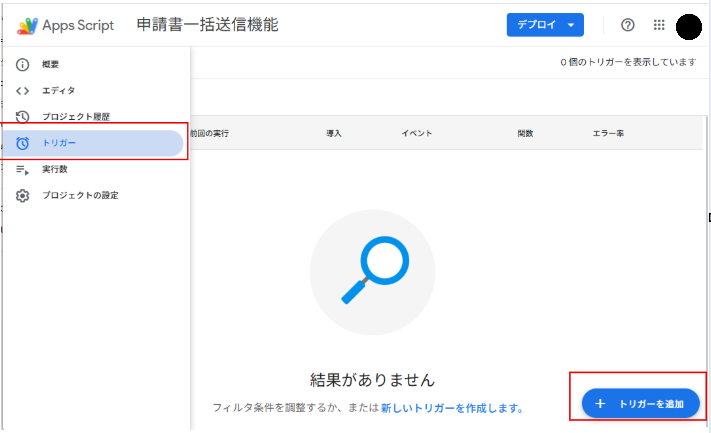Click the 新しいトリガーを作成します link
The height and width of the screenshot is (433, 711).
pos(451,408)
